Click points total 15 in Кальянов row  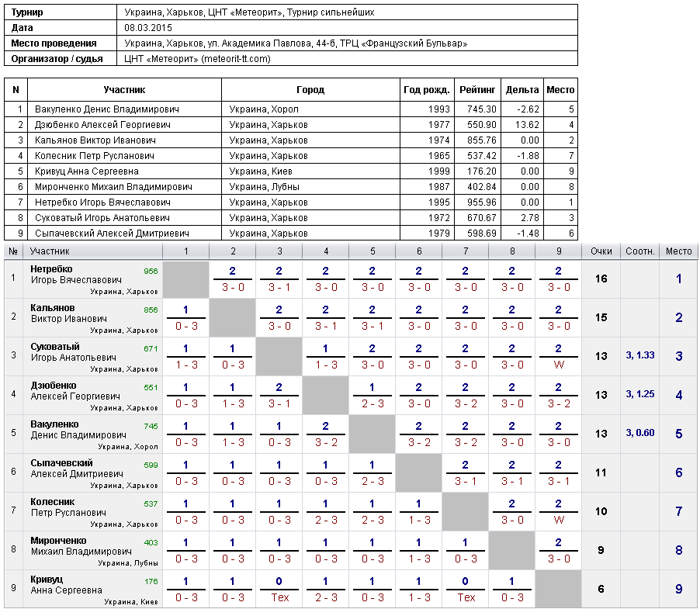601,317
